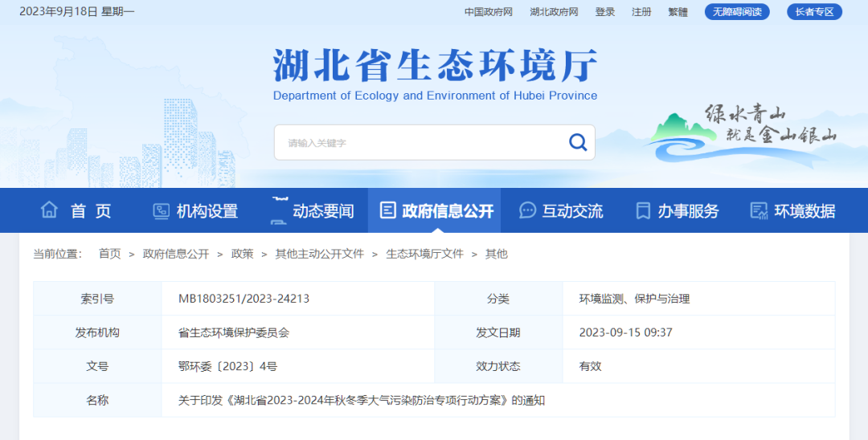Click the bookmark icon beside 办事服务
This screenshot has height=440, width=868.
pos(643,210)
